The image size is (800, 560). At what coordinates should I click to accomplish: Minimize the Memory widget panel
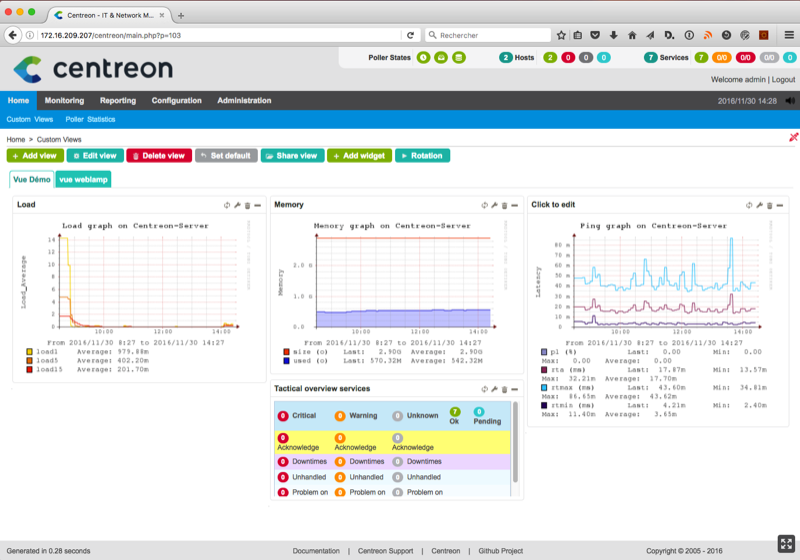pyautogui.click(x=512, y=204)
